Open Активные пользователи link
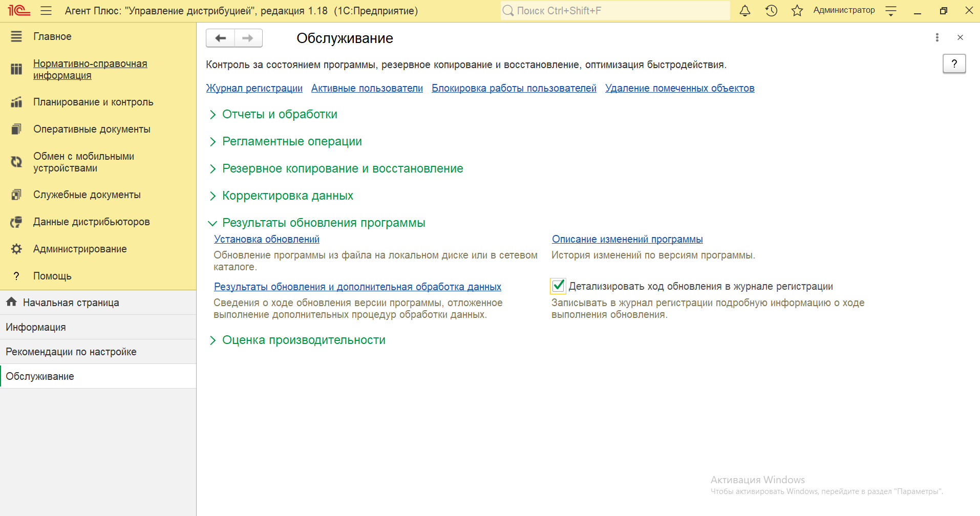This screenshot has width=980, height=516. [x=367, y=88]
